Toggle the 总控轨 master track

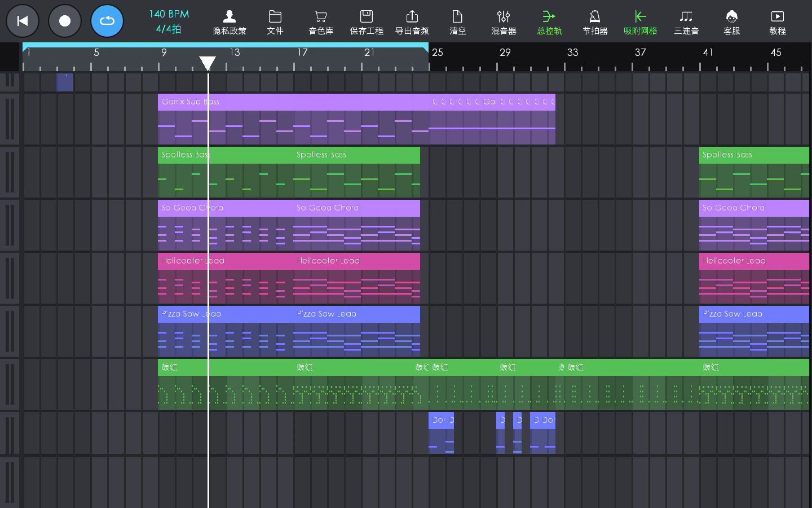(549, 23)
